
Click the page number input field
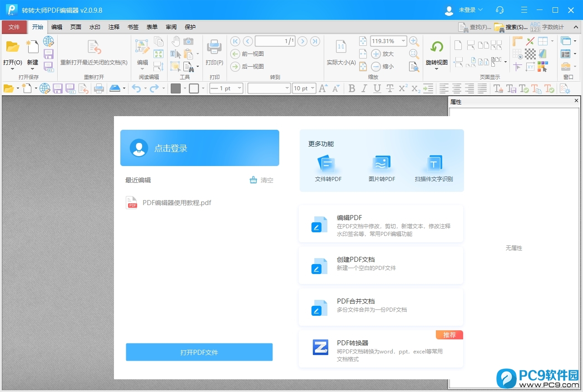point(275,41)
